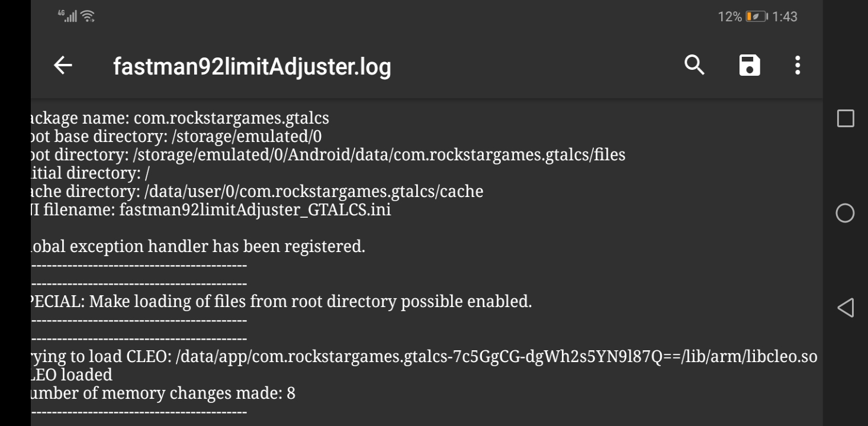Tap the 4G signal strength icon
The height and width of the screenshot is (426, 868).
tap(67, 16)
